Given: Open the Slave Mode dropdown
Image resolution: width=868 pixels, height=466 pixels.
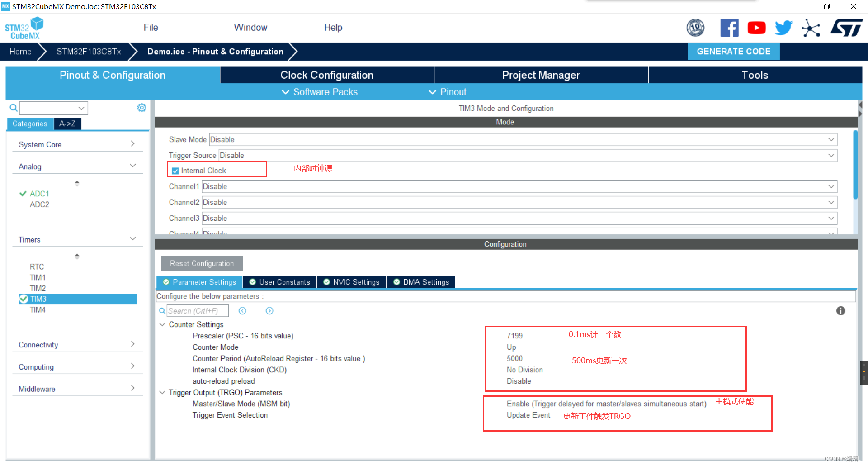Looking at the screenshot, I should click(x=523, y=139).
